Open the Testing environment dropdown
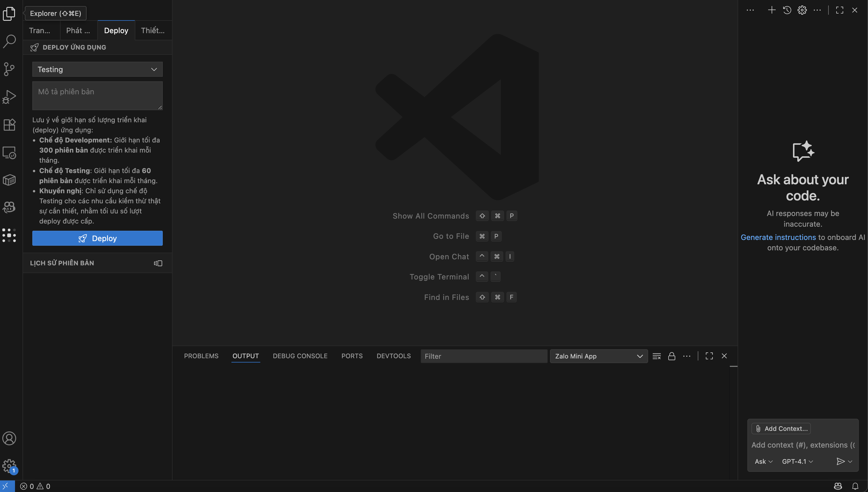The width and height of the screenshot is (868, 492). [x=97, y=69]
